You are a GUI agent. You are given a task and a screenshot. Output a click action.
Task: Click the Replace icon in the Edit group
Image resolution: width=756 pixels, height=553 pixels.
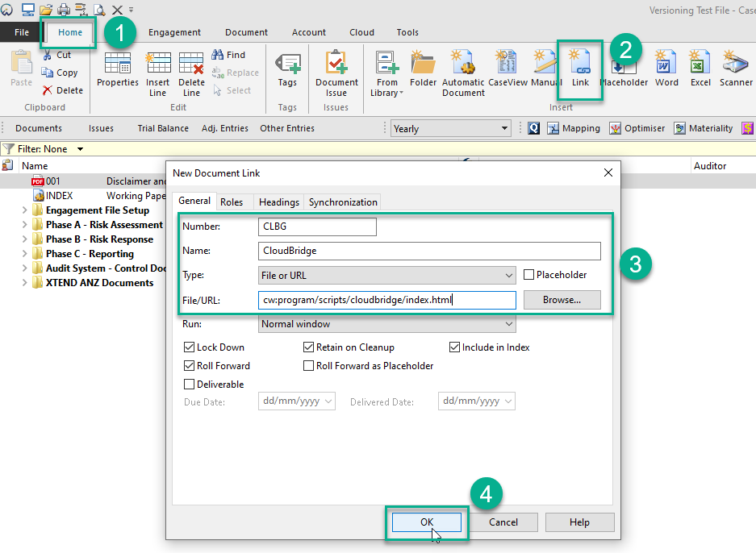(x=218, y=73)
